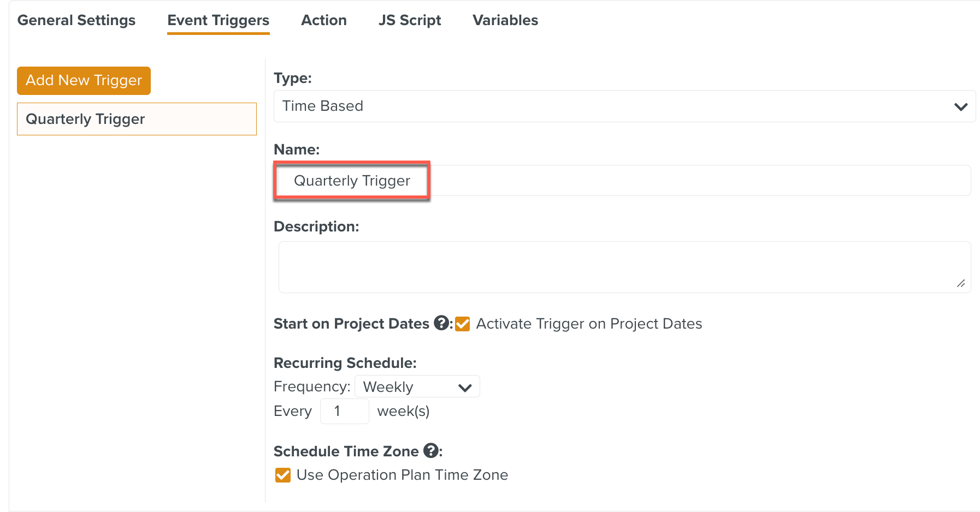980x512 pixels.
Task: Open the Action tab
Action: 324,20
